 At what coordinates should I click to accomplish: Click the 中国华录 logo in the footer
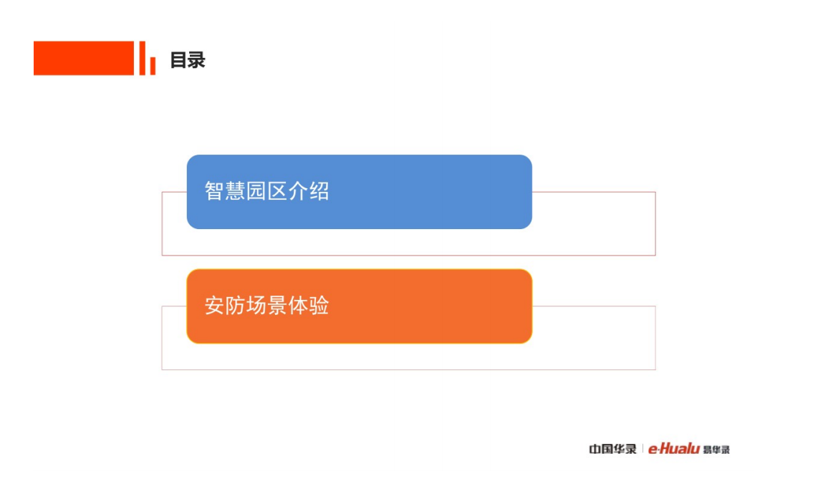[612, 450]
